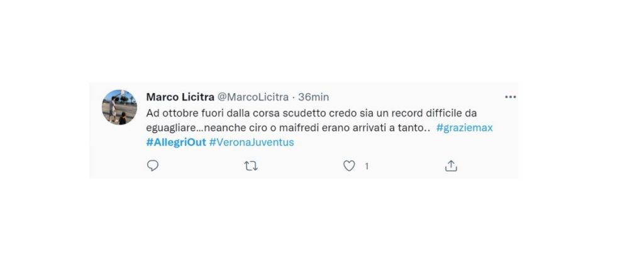Reply to Marco Licitra's tweet
The width and height of the screenshot is (644, 272).
pos(153,166)
